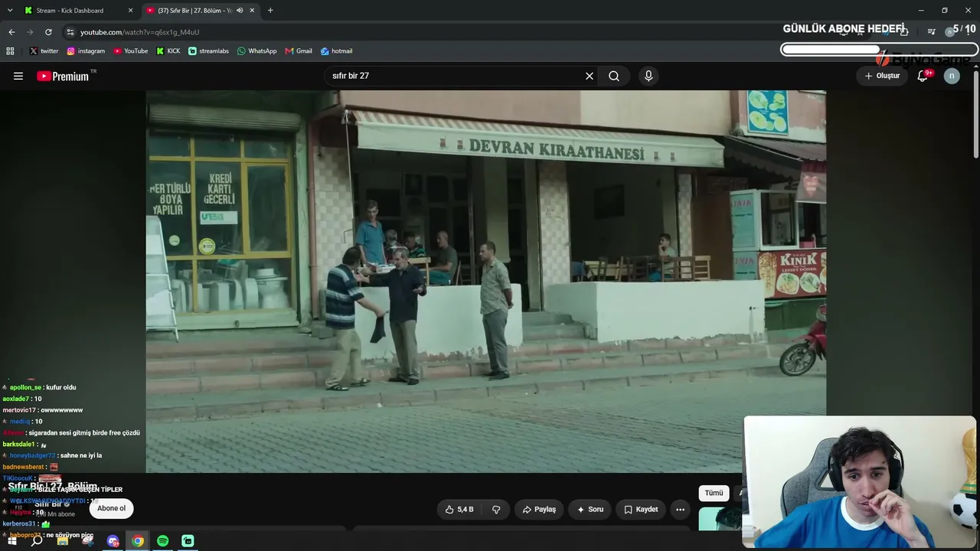
Task: Open the Gmail bookmark
Action: coord(299,51)
